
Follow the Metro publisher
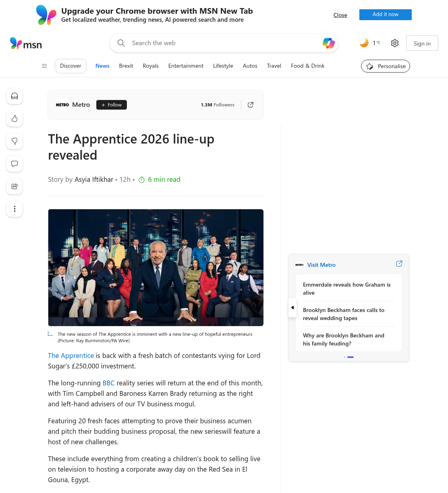coord(112,105)
